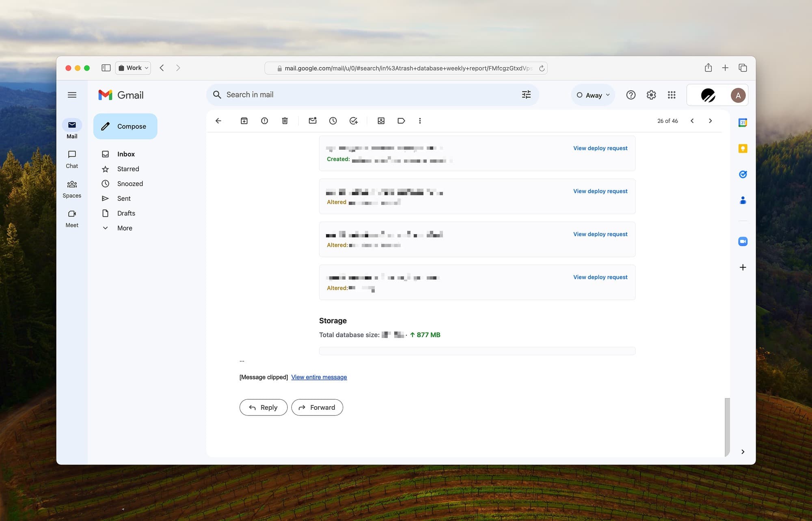Image resolution: width=812 pixels, height=521 pixels.
Task: Report this email as spam
Action: point(264,121)
